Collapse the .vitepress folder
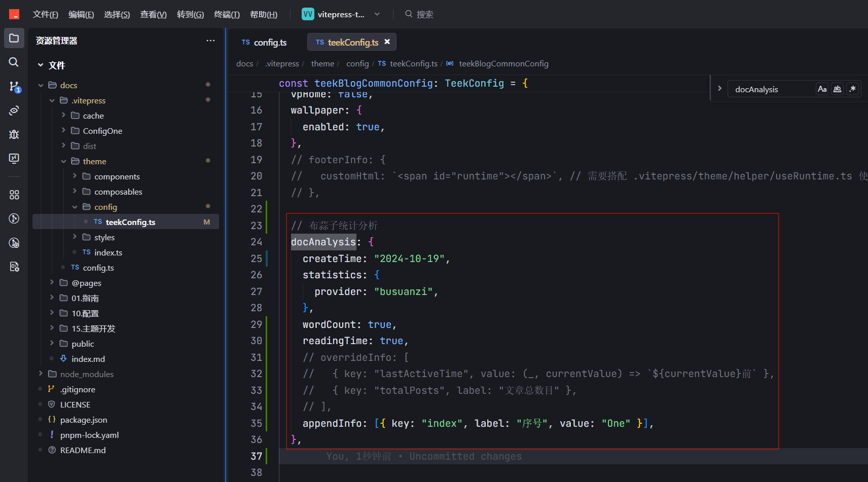The image size is (868, 482). pyautogui.click(x=52, y=100)
